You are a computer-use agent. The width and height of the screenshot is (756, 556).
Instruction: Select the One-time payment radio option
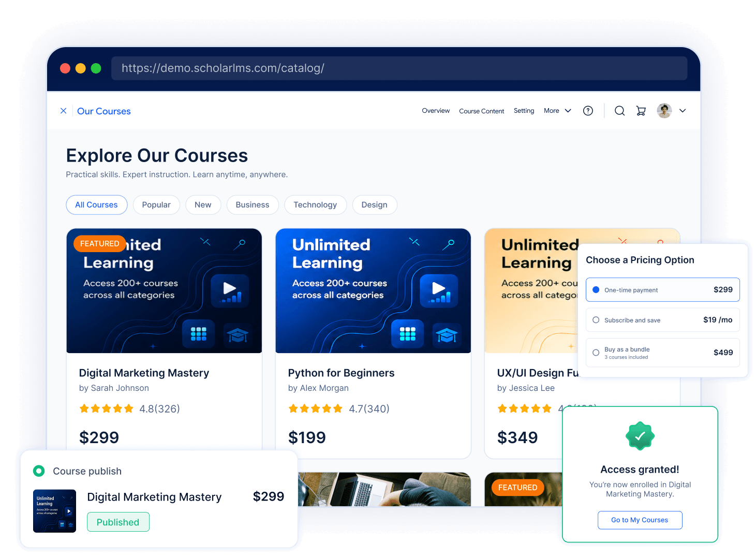click(596, 290)
